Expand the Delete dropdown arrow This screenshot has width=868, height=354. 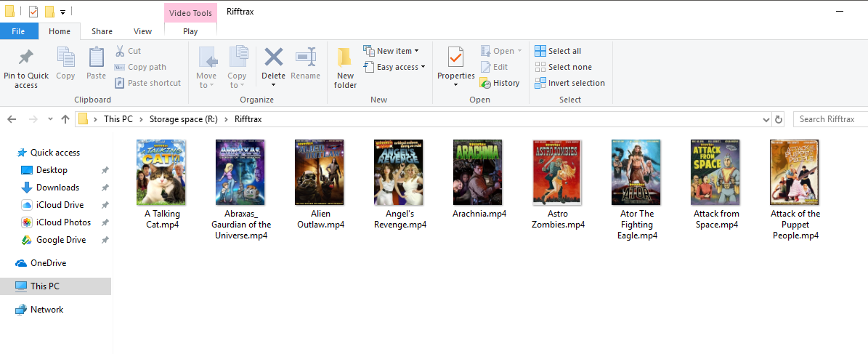pyautogui.click(x=273, y=85)
